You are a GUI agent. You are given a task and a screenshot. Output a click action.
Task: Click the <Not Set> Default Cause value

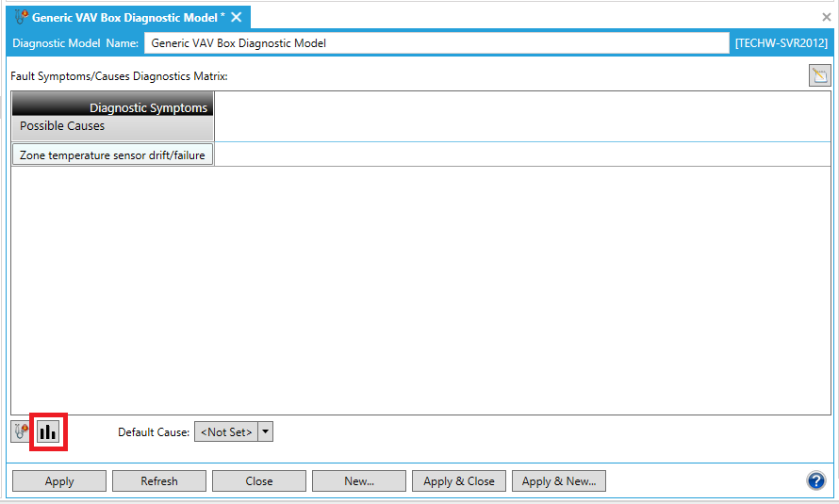tap(225, 432)
